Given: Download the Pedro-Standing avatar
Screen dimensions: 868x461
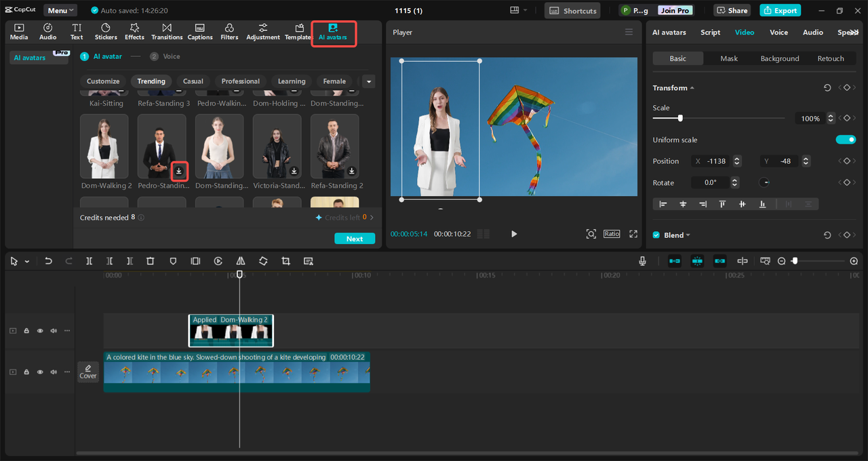Looking at the screenshot, I should coord(179,171).
